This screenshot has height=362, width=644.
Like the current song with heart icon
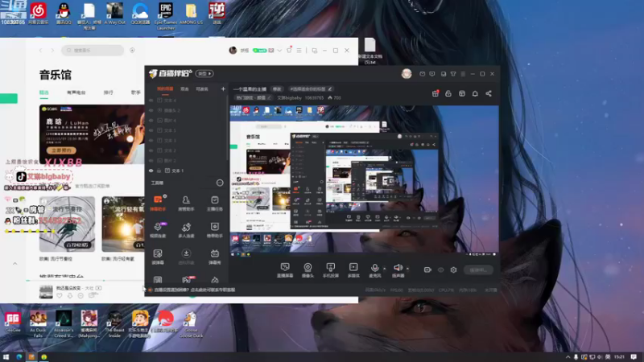point(60,295)
